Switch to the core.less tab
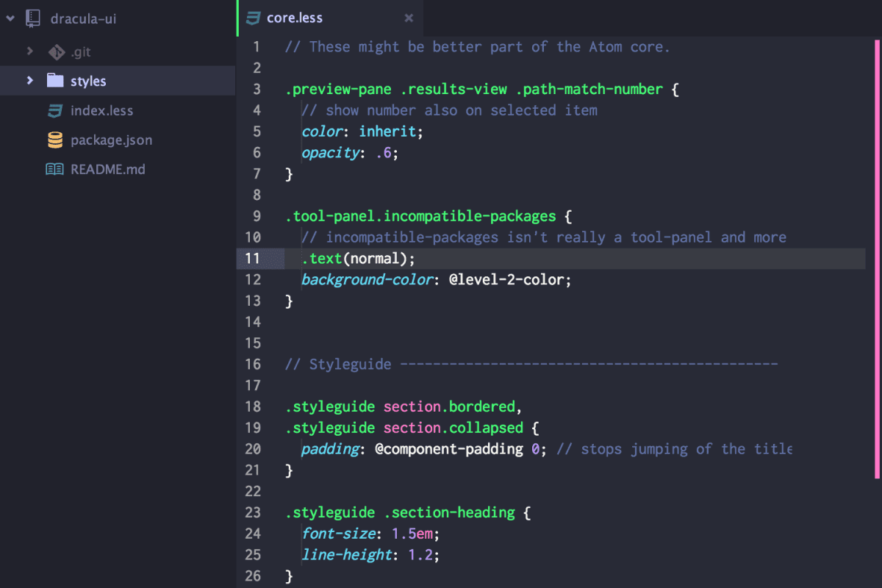 [x=295, y=18]
